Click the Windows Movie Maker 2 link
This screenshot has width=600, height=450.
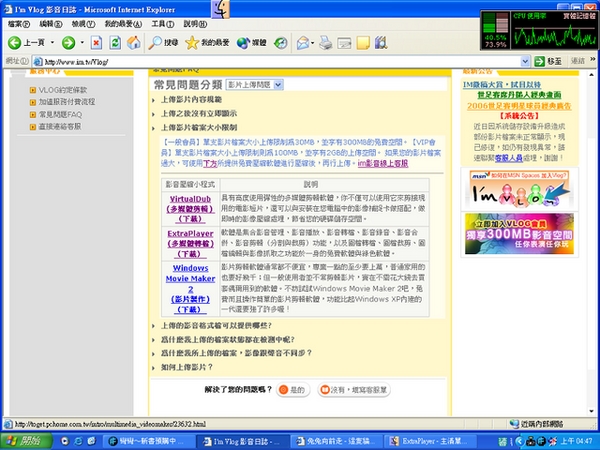pyautogui.click(x=190, y=289)
